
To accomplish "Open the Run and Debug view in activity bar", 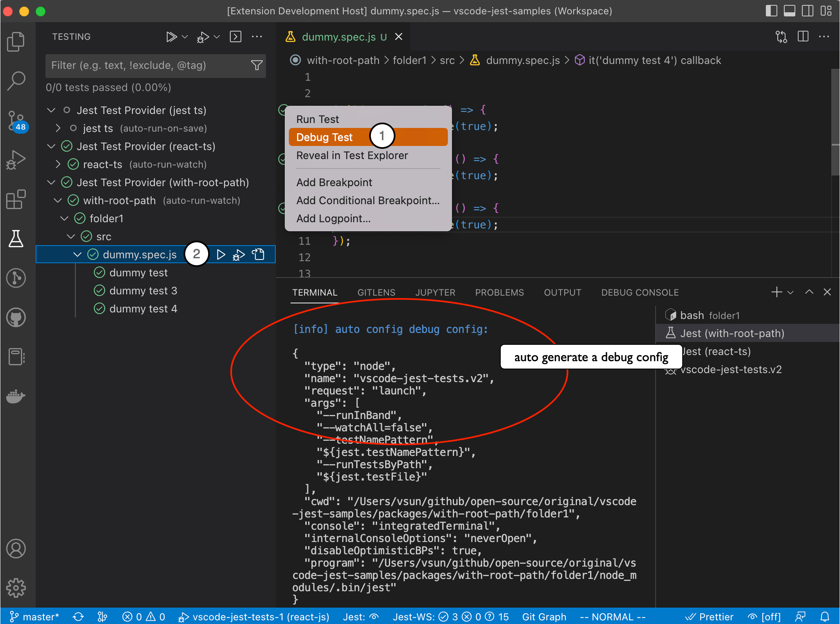I will [16, 160].
